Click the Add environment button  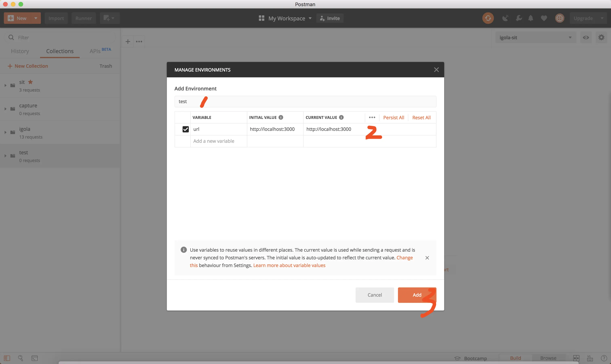tap(417, 295)
